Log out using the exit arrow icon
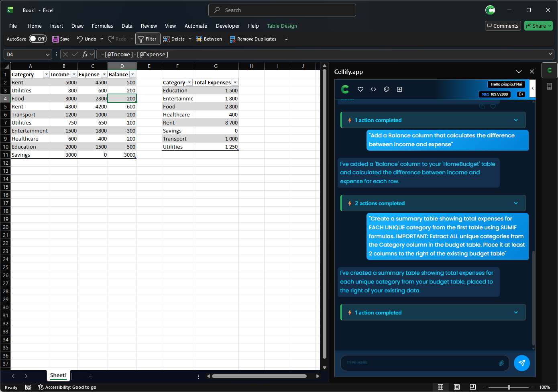The image size is (558, 392). (521, 94)
